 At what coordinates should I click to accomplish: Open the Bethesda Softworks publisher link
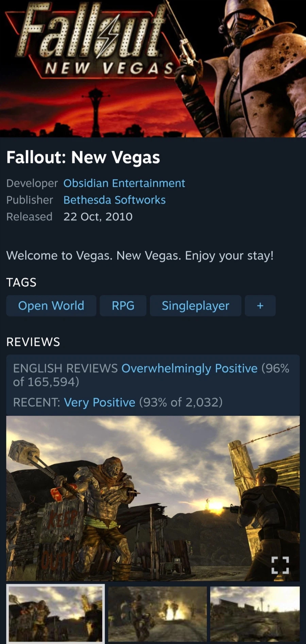[x=115, y=200]
